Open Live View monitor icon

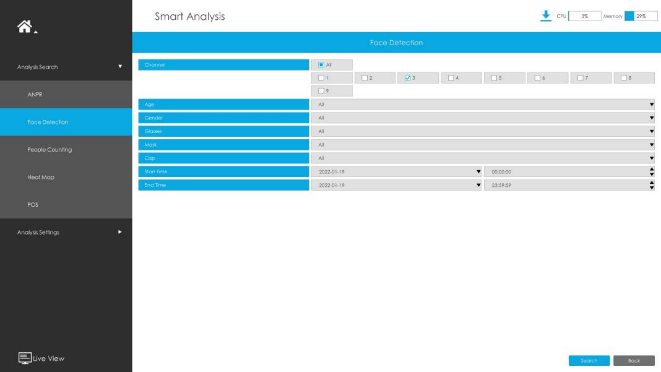pos(24,358)
